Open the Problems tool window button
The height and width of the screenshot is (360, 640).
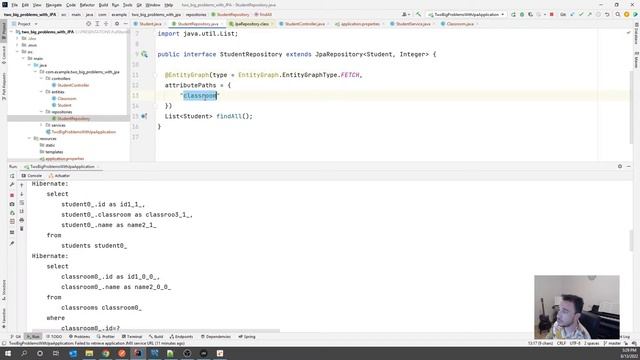click(x=79, y=337)
